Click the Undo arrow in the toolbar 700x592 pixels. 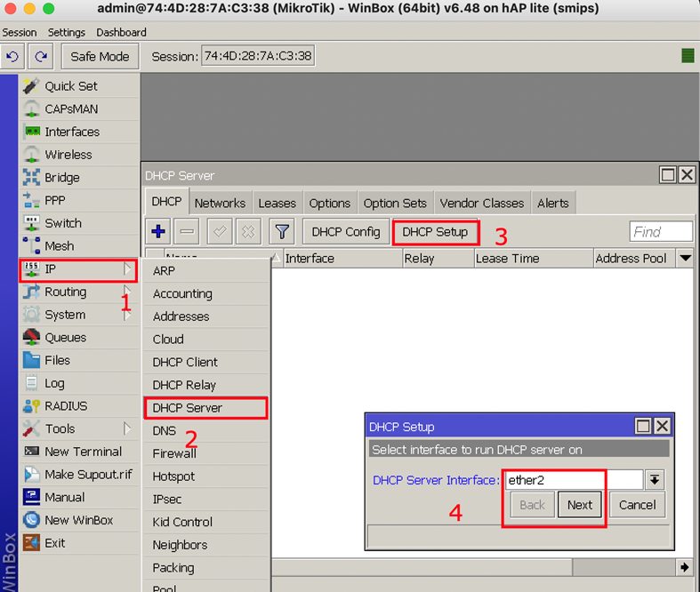pyautogui.click(x=12, y=56)
